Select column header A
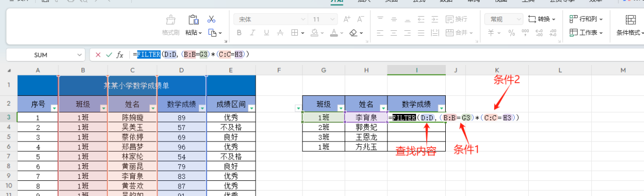This screenshot has height=196, width=644. [x=38, y=70]
